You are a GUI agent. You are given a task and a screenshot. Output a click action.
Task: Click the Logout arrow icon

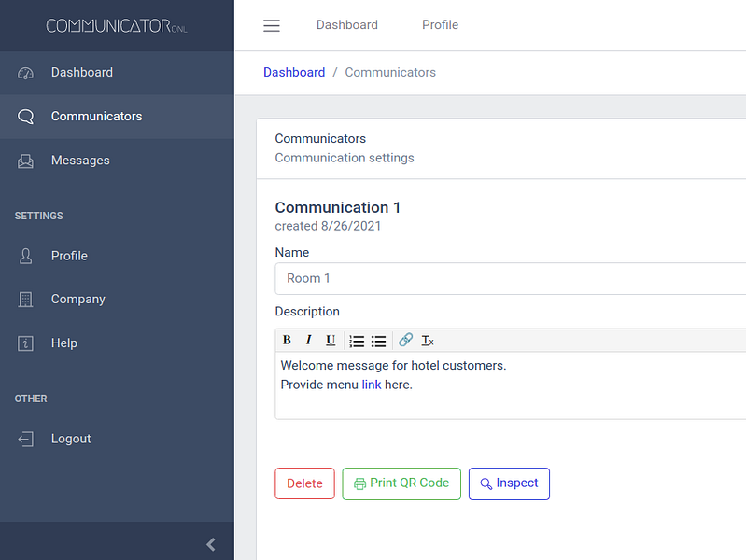(26, 439)
